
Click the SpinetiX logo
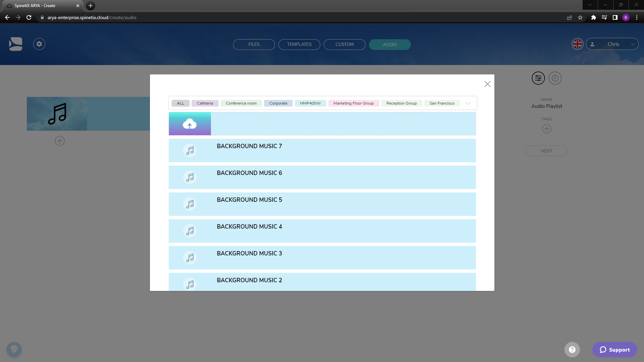pos(15,44)
